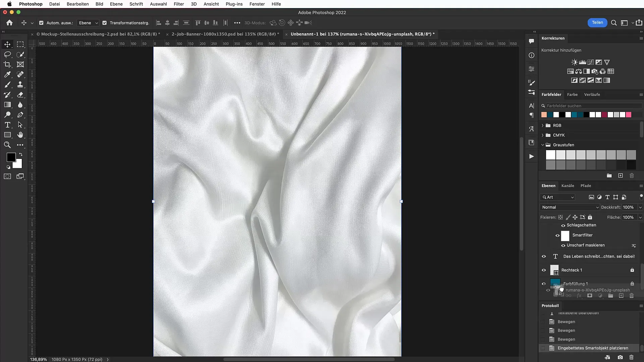This screenshot has height=362, width=644.
Task: Swap foreground and background colors
Action: 21,155
